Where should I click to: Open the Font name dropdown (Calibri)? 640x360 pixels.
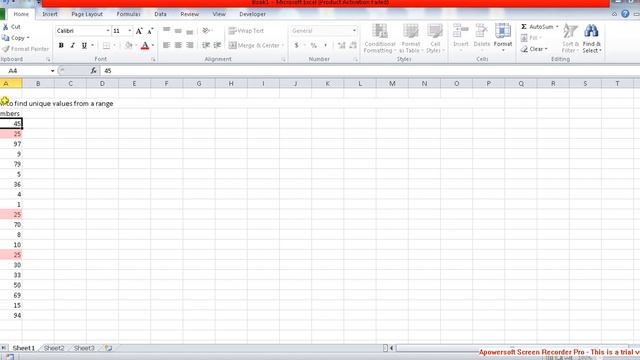point(108,31)
